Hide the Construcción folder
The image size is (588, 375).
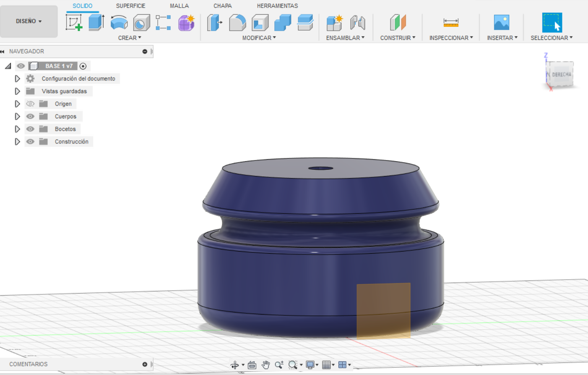tap(30, 142)
